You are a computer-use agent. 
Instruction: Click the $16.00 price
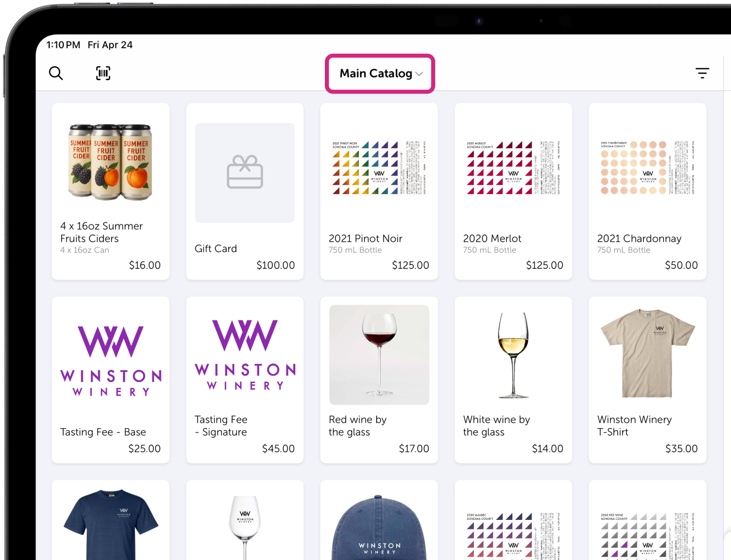coord(145,265)
